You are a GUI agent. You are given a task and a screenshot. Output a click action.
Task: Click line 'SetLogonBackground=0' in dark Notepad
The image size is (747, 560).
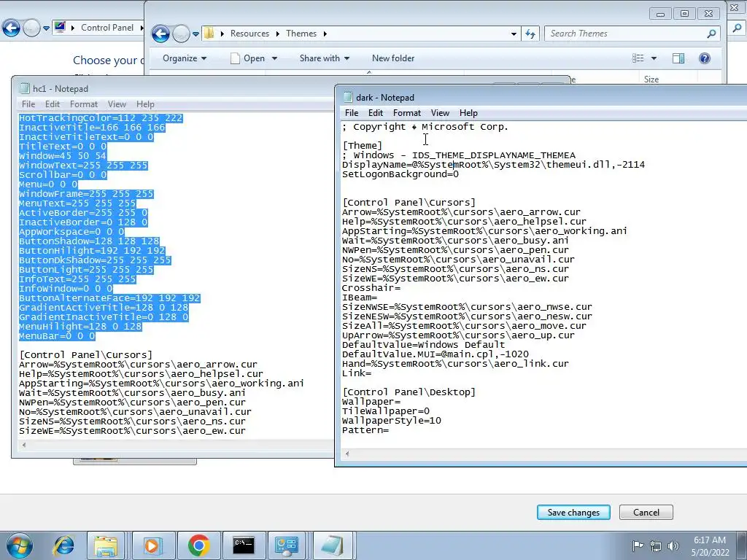tap(400, 174)
